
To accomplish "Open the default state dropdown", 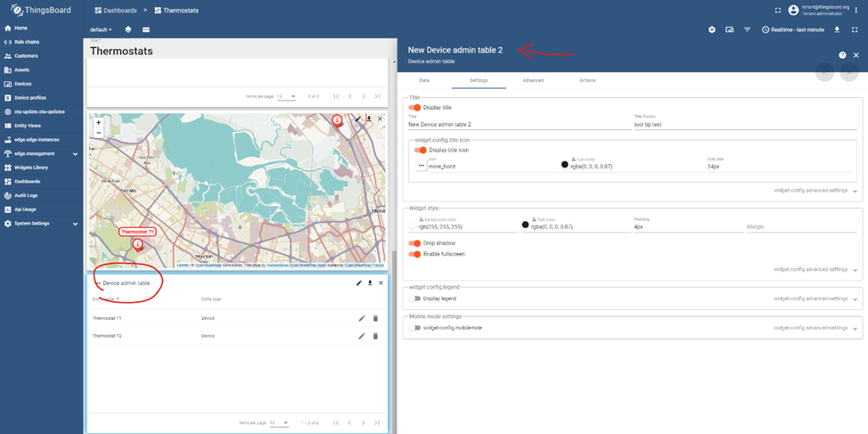I will pyautogui.click(x=101, y=29).
